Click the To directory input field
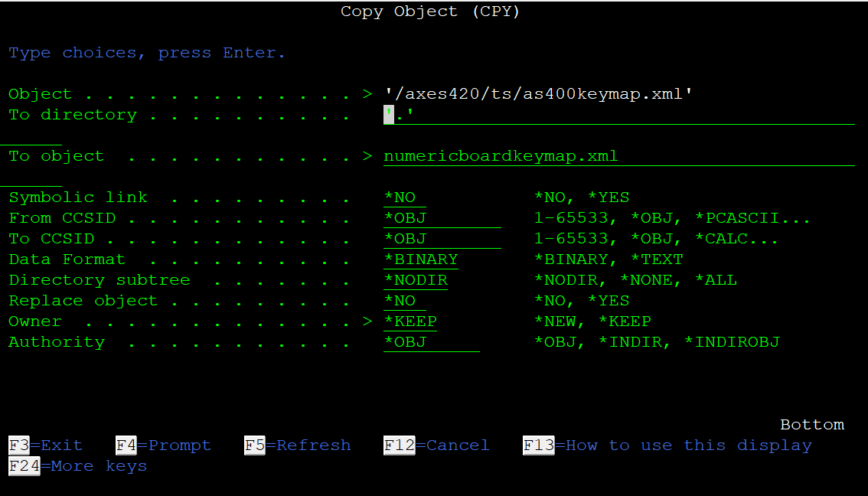This screenshot has width=868, height=496. (618, 115)
